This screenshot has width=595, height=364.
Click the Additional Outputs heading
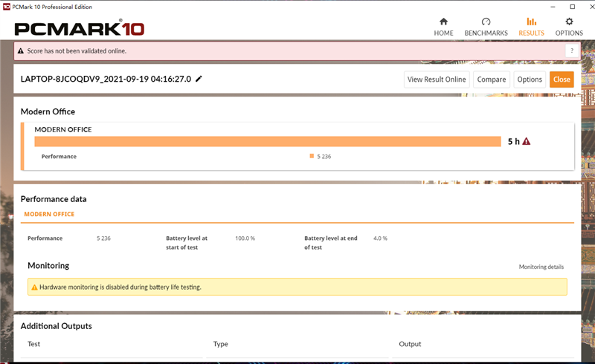point(57,326)
